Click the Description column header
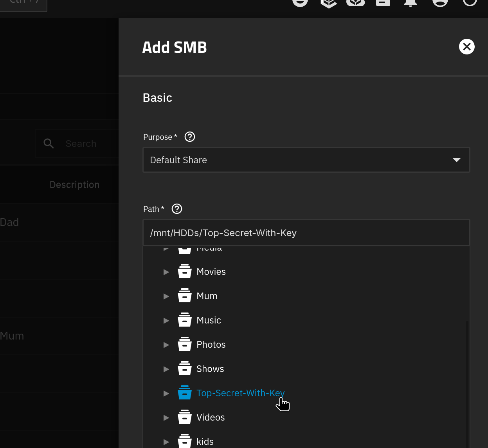 coord(74,185)
